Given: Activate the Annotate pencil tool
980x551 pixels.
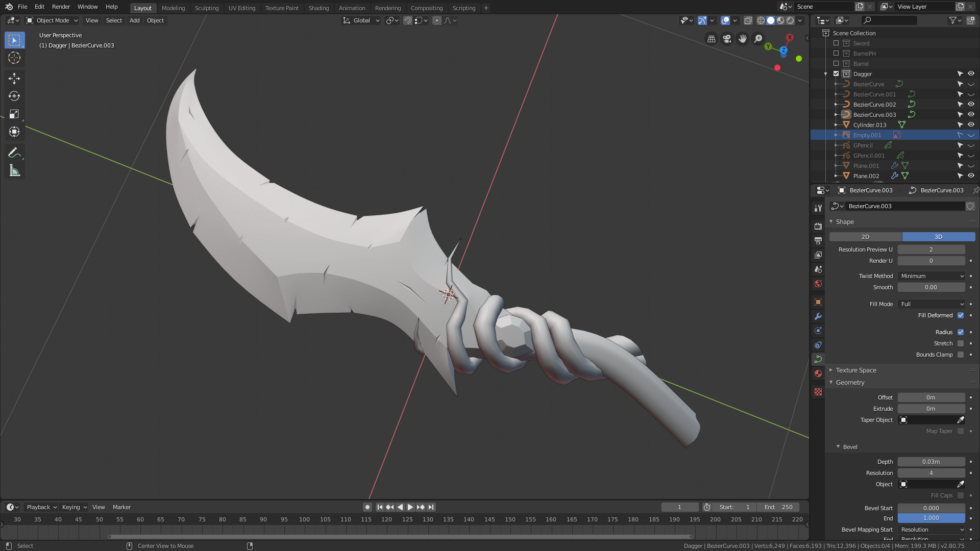Looking at the screenshot, I should (x=14, y=153).
